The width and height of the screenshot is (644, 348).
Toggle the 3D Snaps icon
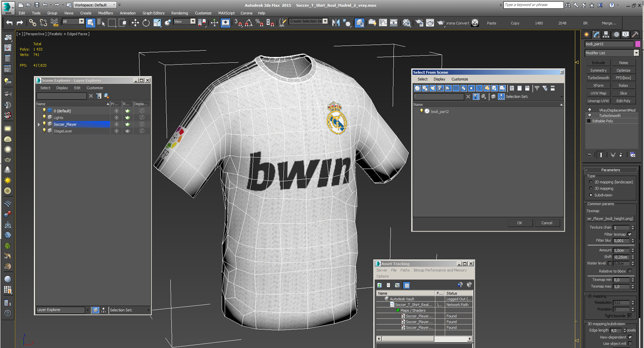(238, 23)
